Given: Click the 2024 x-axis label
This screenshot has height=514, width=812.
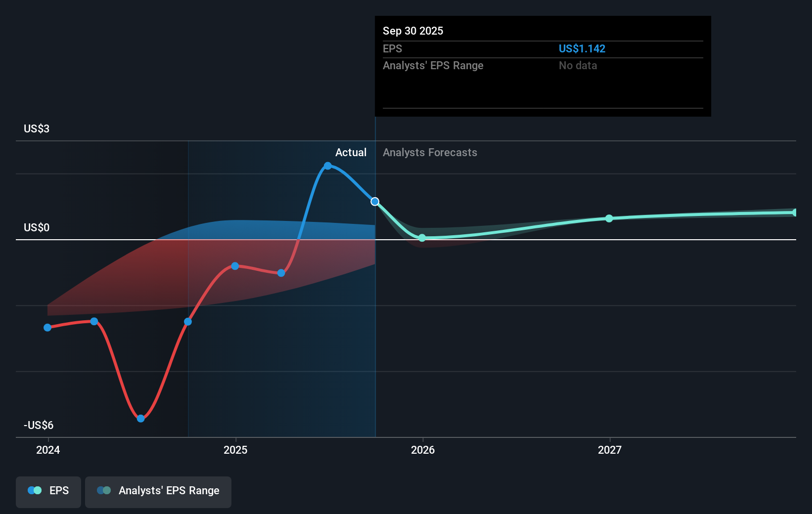Looking at the screenshot, I should (48, 450).
